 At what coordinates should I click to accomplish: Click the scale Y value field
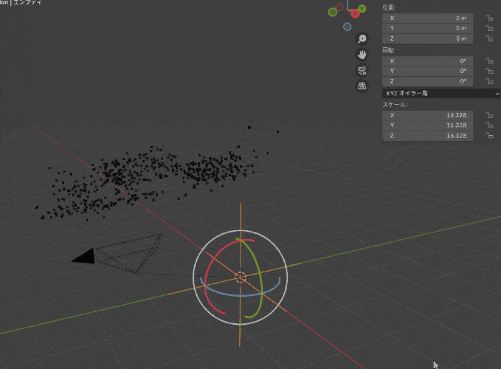(x=427, y=125)
